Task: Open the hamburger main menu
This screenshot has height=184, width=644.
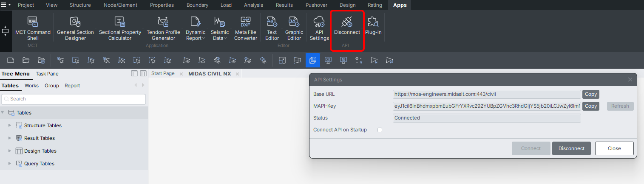Action: pyautogui.click(x=5, y=5)
